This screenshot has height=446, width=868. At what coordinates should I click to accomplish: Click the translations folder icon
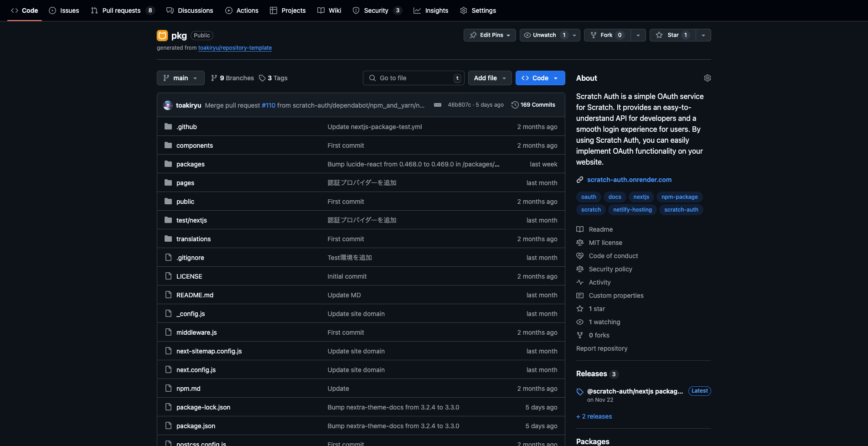pos(168,239)
